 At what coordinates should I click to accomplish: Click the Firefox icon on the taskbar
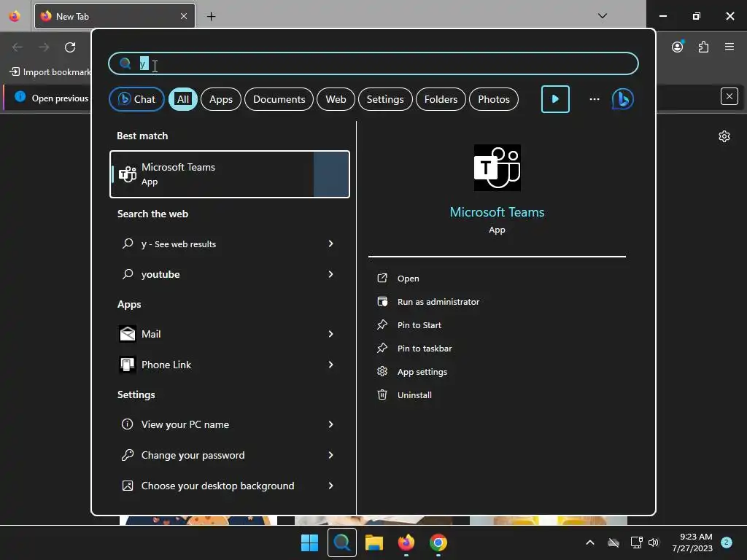pos(406,542)
